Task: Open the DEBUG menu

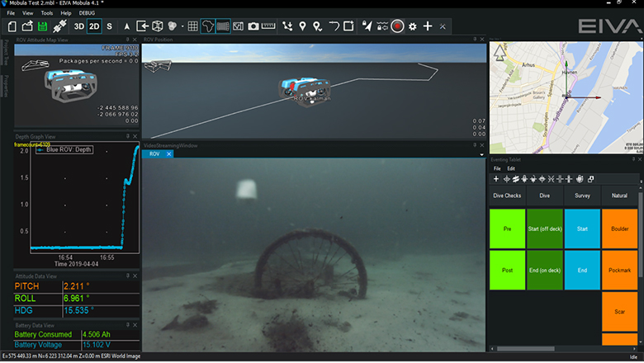Action: [87, 13]
